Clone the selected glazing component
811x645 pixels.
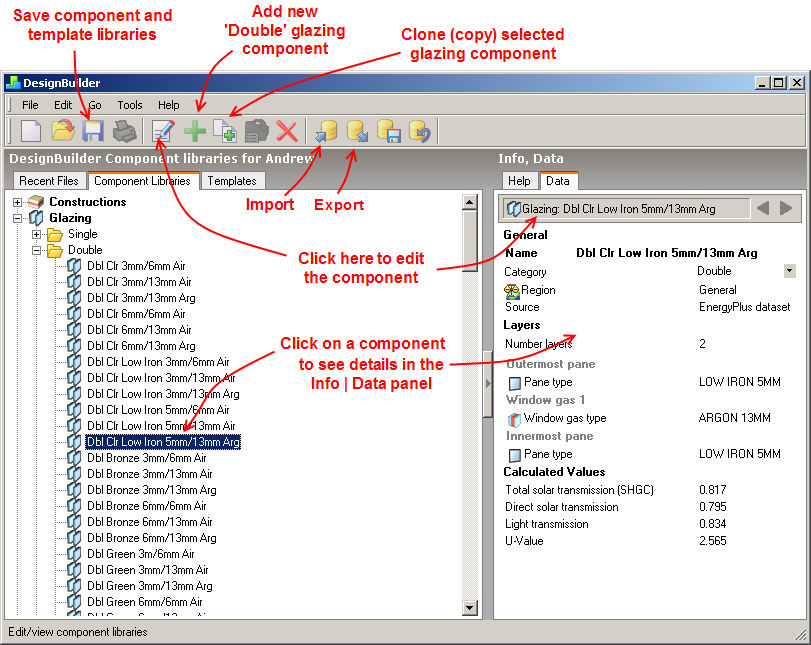pos(224,131)
